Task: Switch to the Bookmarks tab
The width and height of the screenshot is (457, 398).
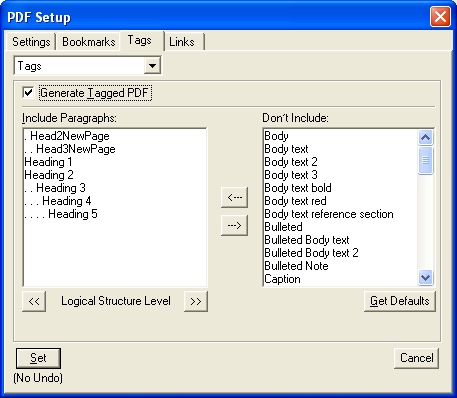Action: click(89, 42)
